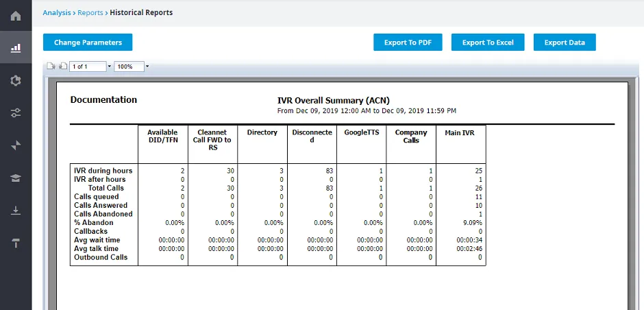
Task: Open the paint roller icon in the sidebar
Action: click(16, 243)
